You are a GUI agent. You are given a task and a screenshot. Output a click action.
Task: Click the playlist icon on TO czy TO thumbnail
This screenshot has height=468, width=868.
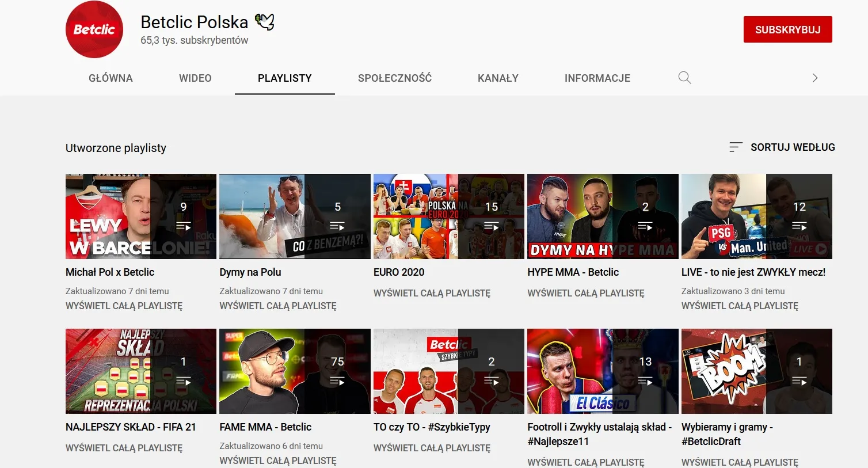pyautogui.click(x=492, y=381)
